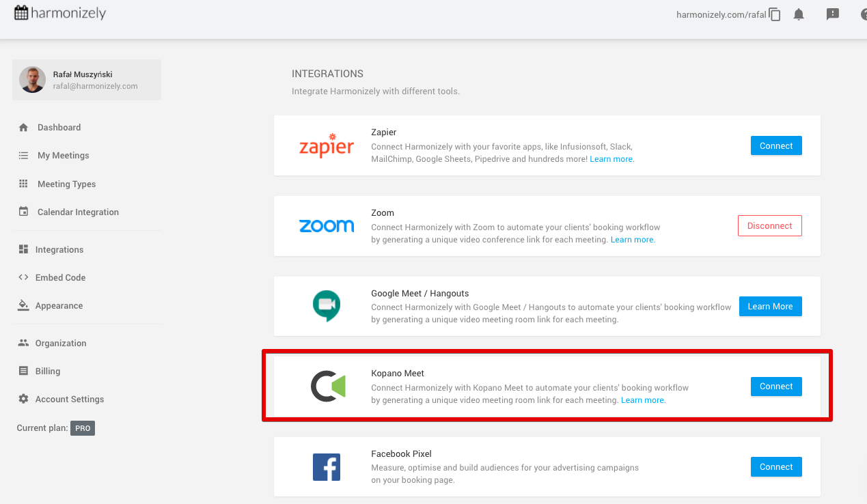Screen dimensions: 867x504
Task: Click the Google Meet Hangouts logo
Action: [x=327, y=306]
